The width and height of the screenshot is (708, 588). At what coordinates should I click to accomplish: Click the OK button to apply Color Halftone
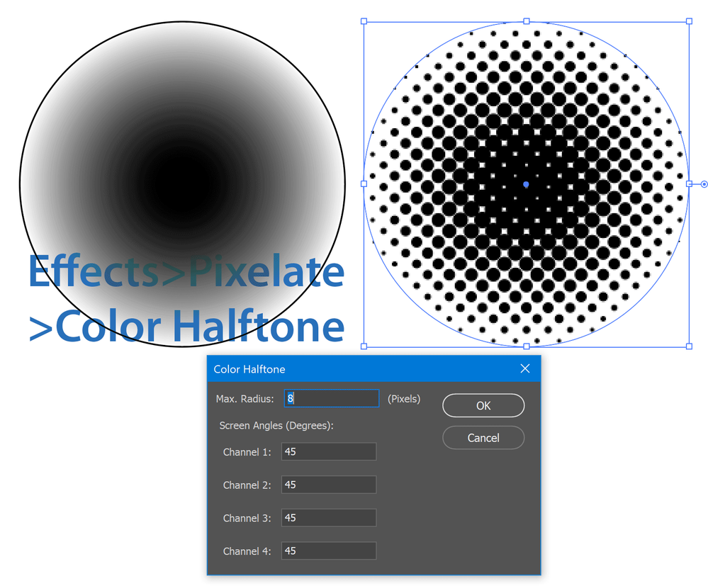(x=483, y=405)
